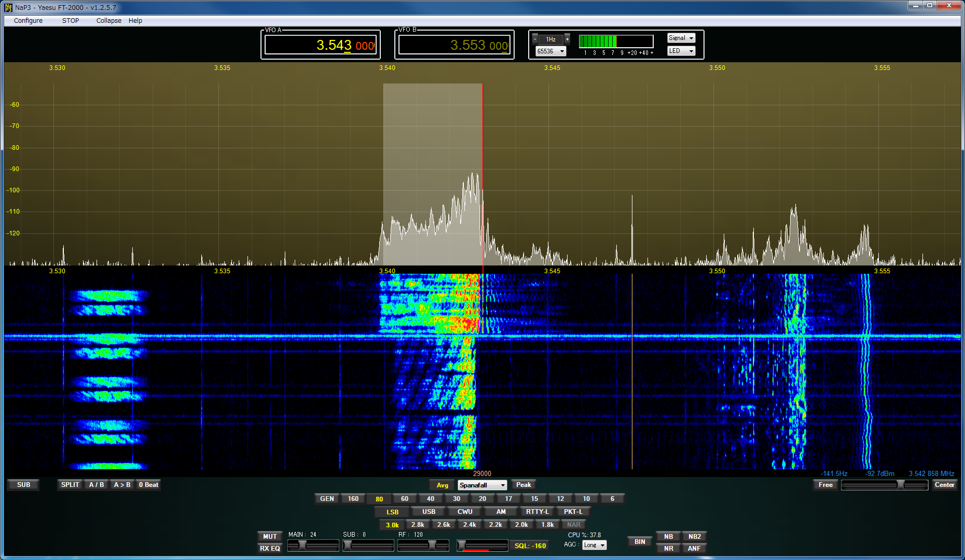965x560 pixels.
Task: Click the Center button
Action: [x=944, y=485]
